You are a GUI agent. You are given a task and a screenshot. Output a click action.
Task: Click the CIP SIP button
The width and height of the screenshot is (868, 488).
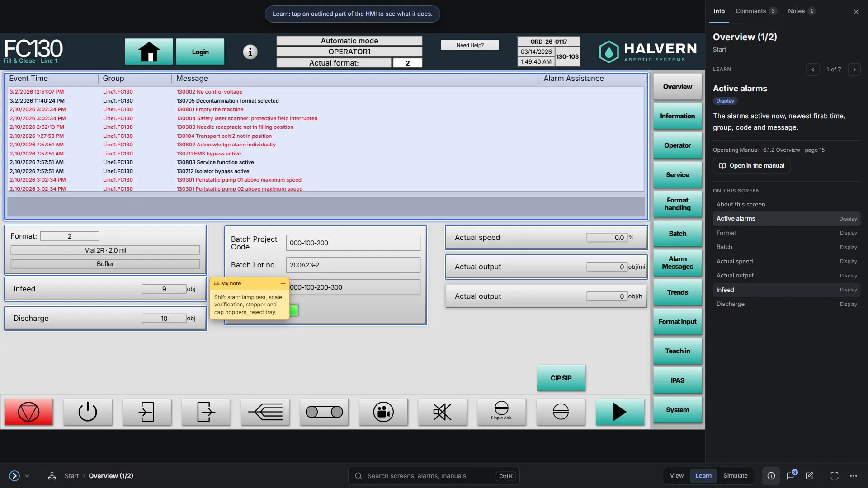(x=561, y=378)
